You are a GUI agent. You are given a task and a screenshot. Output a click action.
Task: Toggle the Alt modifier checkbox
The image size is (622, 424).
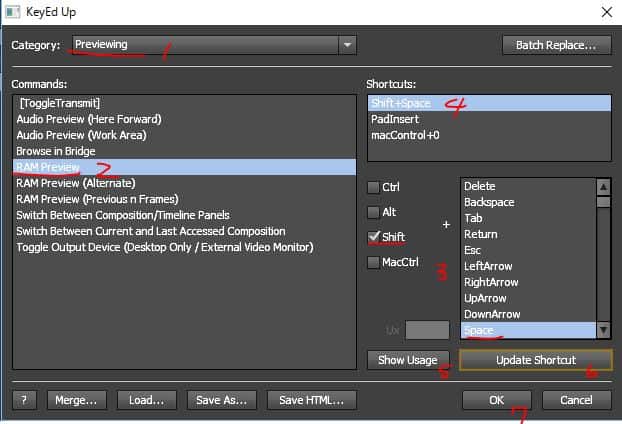point(374,211)
